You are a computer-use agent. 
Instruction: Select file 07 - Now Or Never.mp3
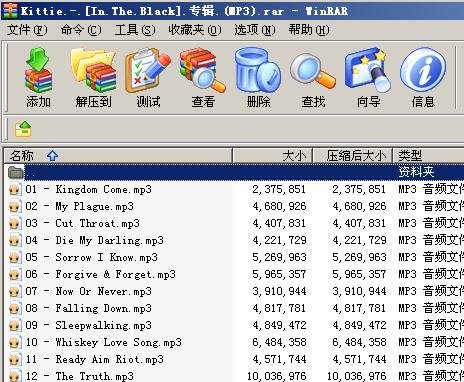pyautogui.click(x=88, y=291)
